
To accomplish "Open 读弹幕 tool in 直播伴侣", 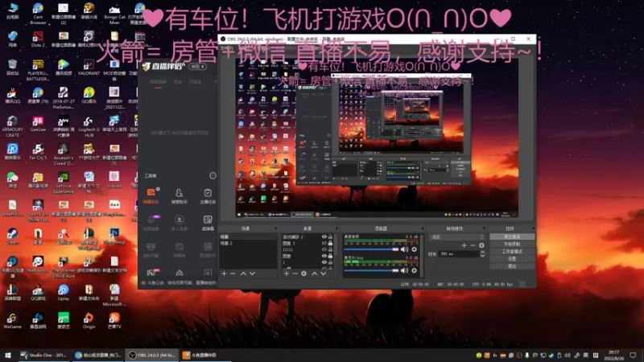I will (x=208, y=223).
